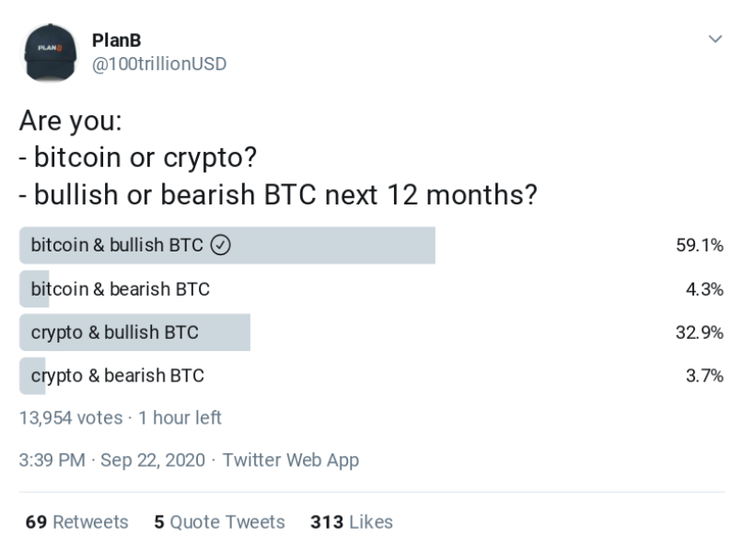View the 313 Likes list

point(352,522)
